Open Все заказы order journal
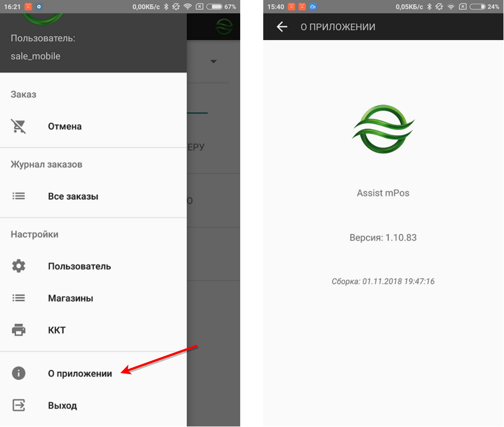The image size is (504, 427). coord(73,196)
